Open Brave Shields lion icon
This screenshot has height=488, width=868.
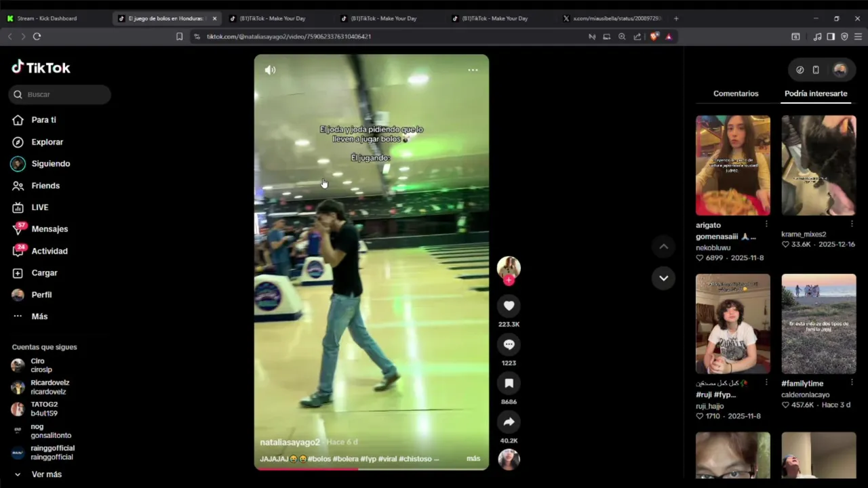(654, 37)
